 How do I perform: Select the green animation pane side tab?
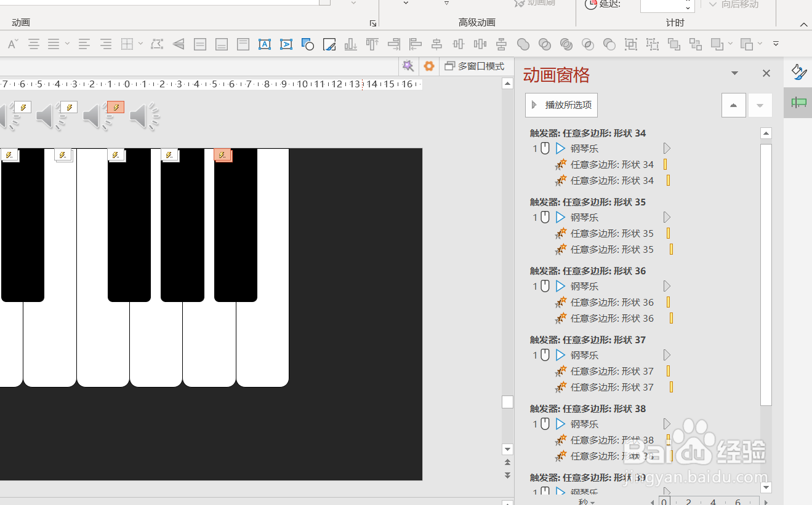[798, 103]
